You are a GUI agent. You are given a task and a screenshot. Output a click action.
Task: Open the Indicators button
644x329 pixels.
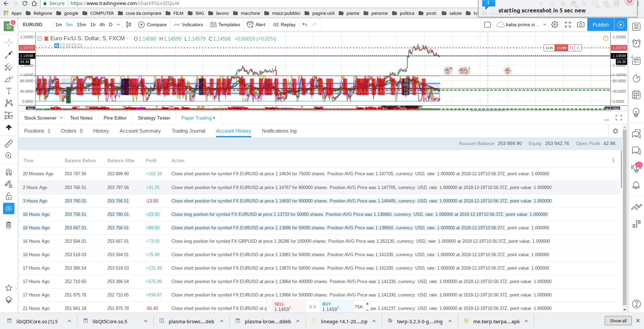[x=189, y=25]
